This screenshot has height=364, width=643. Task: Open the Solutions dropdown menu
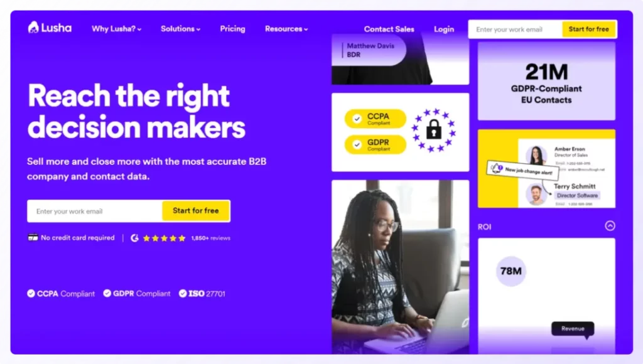[x=180, y=29]
